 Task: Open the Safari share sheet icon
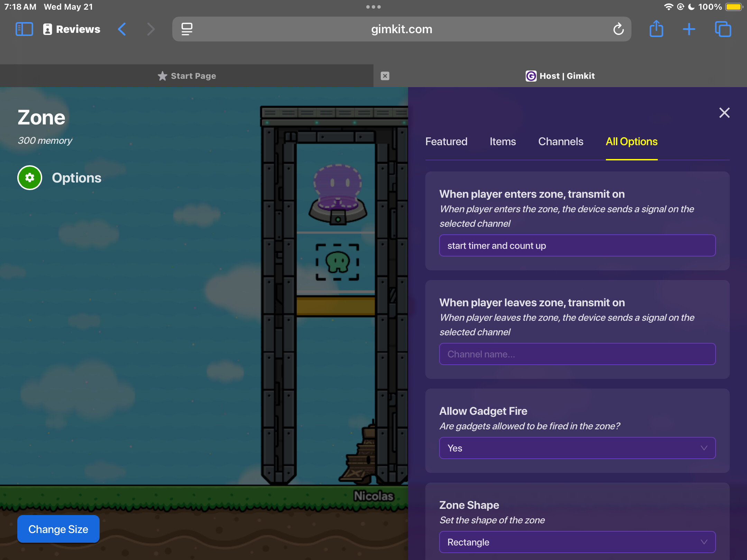(656, 29)
